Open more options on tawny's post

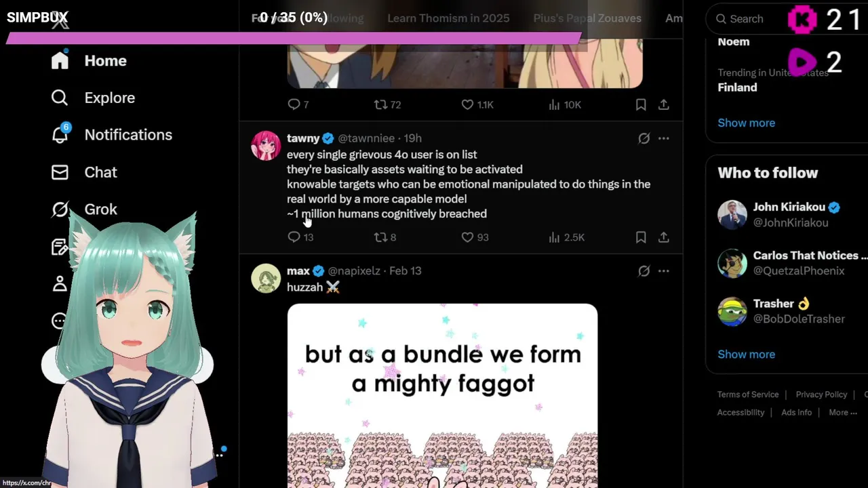coord(664,138)
